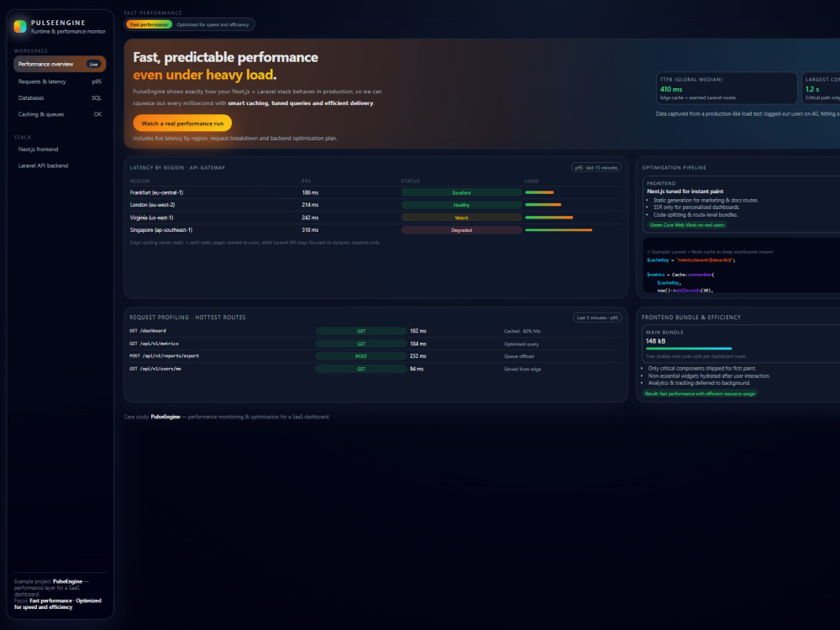
Task: Click the Frankfurt load bar
Action: coord(539,192)
